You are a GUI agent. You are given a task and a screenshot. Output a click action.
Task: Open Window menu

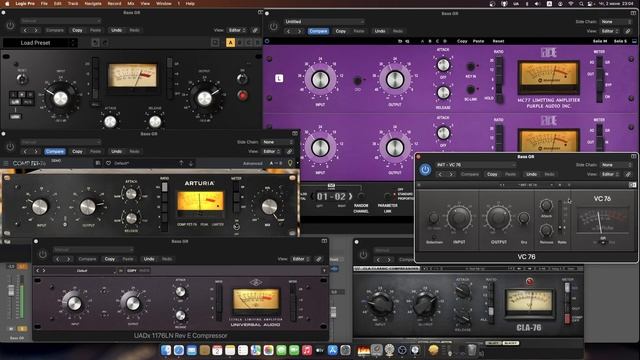tap(164, 4)
